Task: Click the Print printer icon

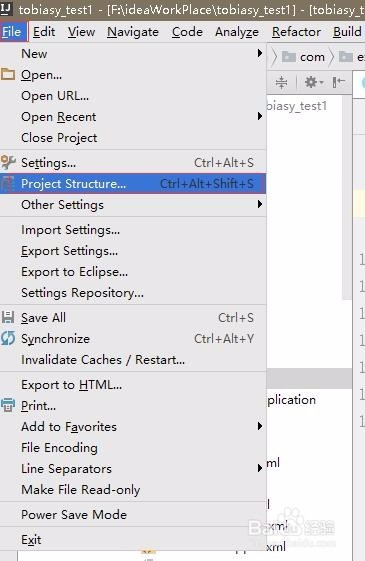Action: 8,405
